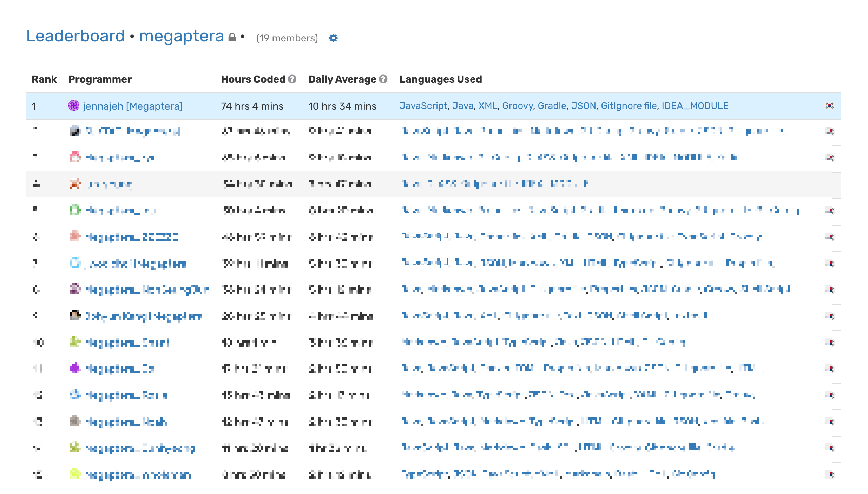Open jennajeh [Megaptera] profile link
This screenshot has width=868, height=494.
pos(132,106)
